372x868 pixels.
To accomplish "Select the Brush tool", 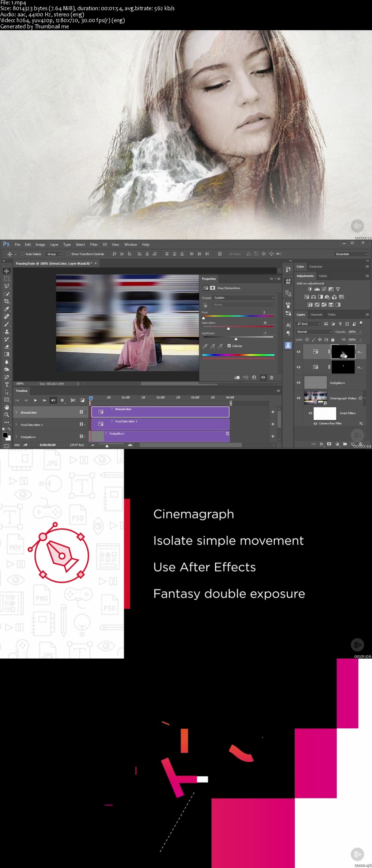I will click(x=7, y=324).
